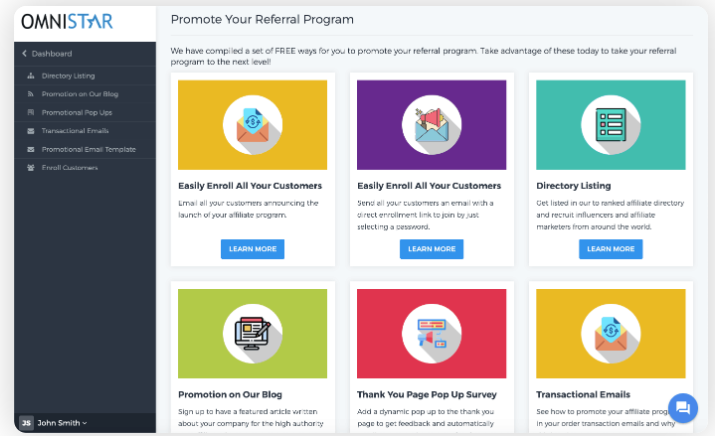Open Enroll Customers from the sidebar
The image size is (715, 436).
(69, 167)
